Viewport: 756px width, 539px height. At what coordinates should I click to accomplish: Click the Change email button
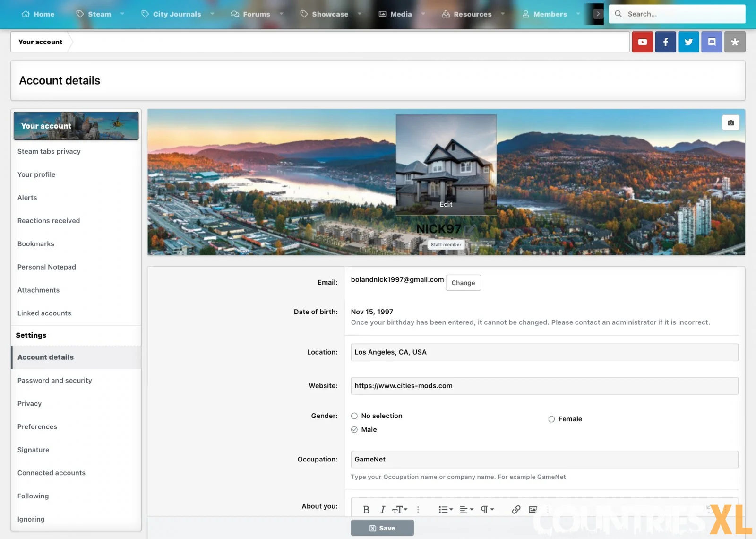point(463,283)
